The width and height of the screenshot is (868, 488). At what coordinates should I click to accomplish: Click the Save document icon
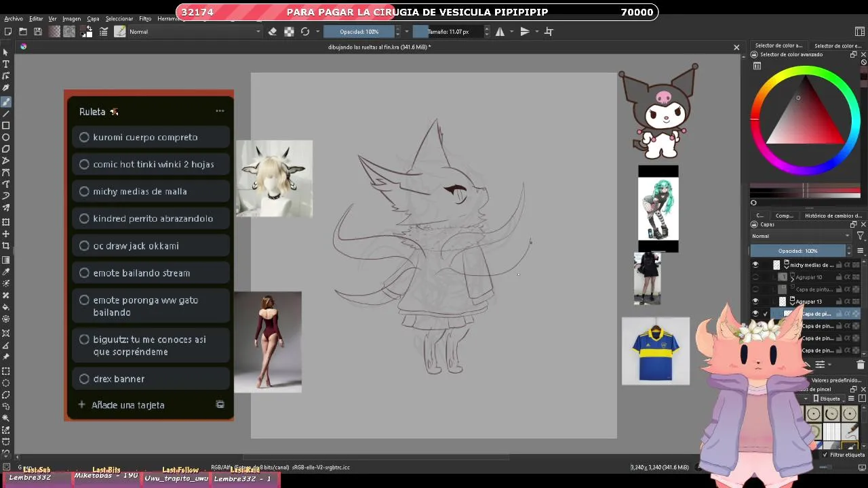click(38, 31)
